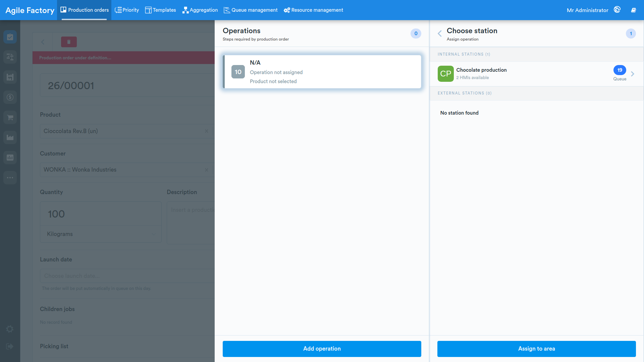Open the bar chart sidebar icon
The width and height of the screenshot is (644, 362).
10,158
